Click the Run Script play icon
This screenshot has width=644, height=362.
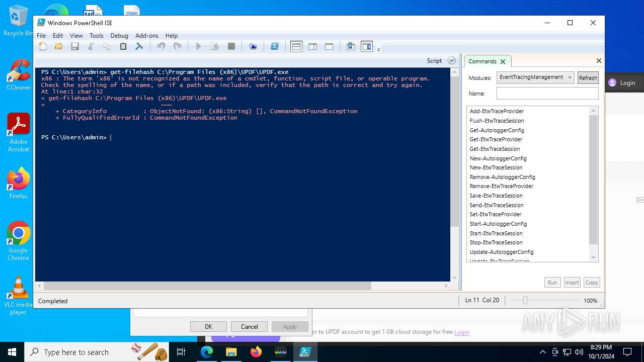pyautogui.click(x=198, y=46)
